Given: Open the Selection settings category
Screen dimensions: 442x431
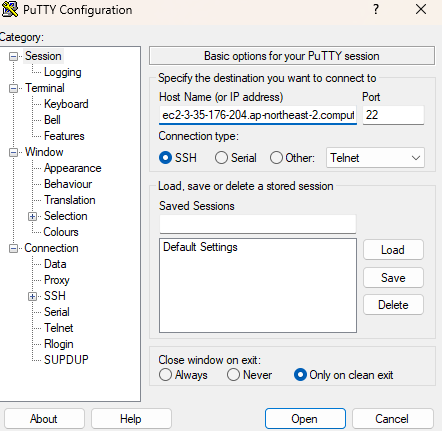Looking at the screenshot, I should (66, 216).
